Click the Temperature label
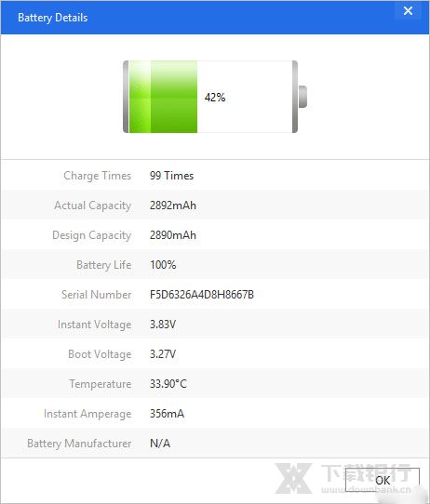The width and height of the screenshot is (430, 504). point(101,384)
